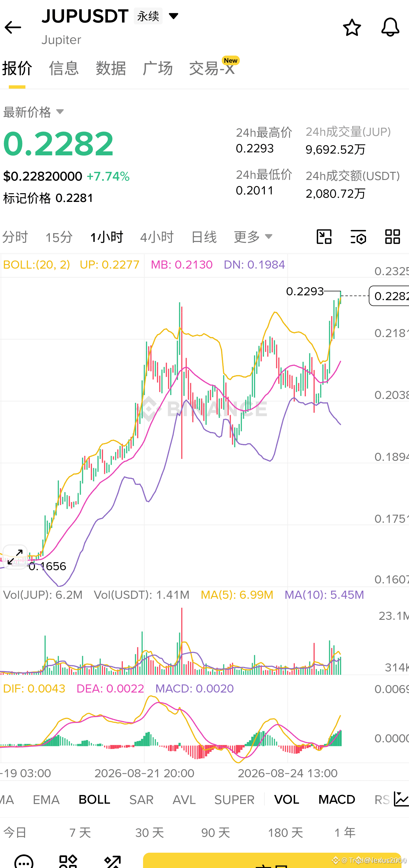
Task: Click the 0.1656 low marker on chart
Action: pos(47,566)
